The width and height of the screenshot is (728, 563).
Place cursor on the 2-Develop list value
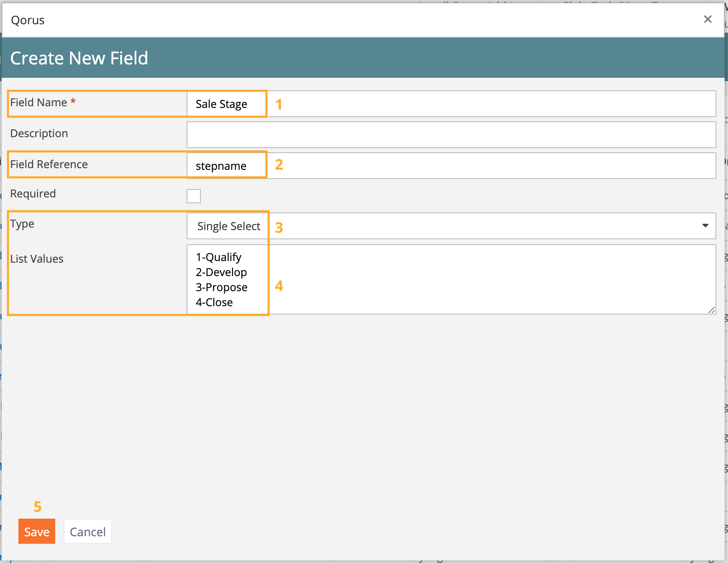pyautogui.click(x=221, y=272)
